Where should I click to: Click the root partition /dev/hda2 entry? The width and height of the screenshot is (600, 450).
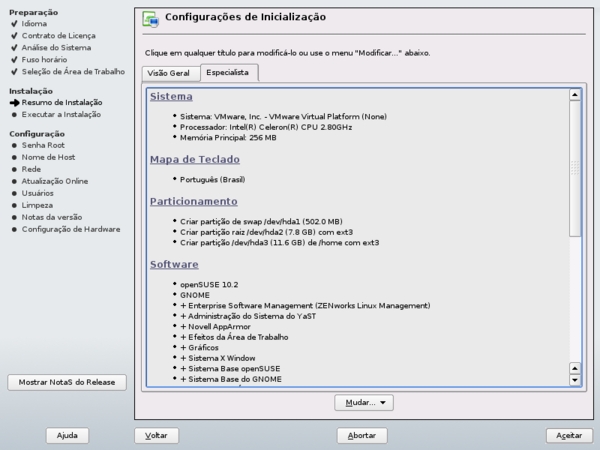266,232
